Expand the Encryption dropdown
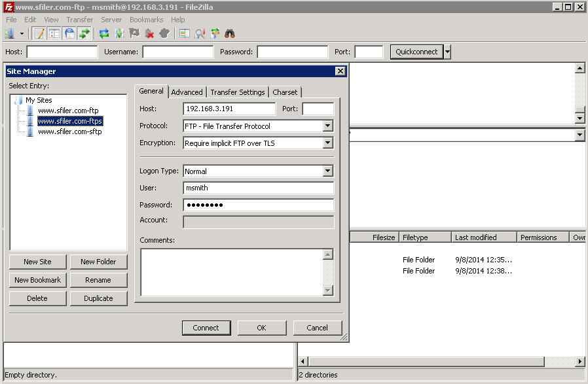 (x=328, y=143)
